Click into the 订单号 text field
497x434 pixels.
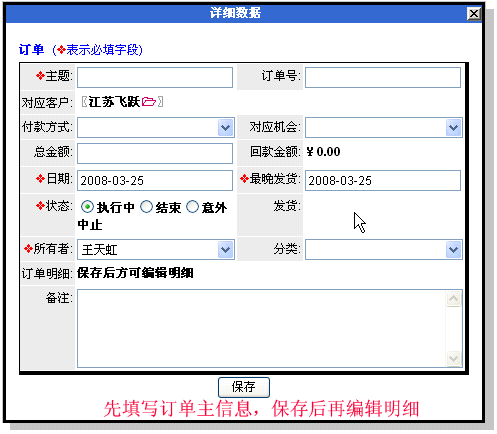[383, 78]
